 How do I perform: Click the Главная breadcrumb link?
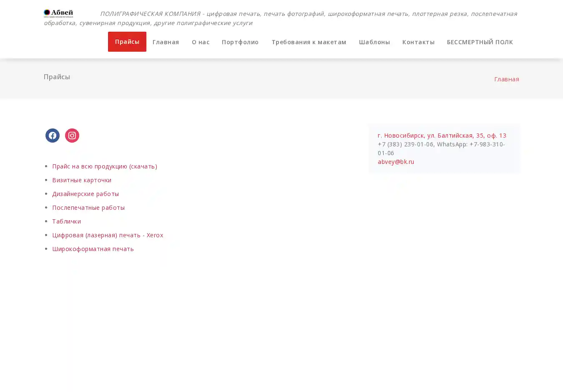point(506,79)
